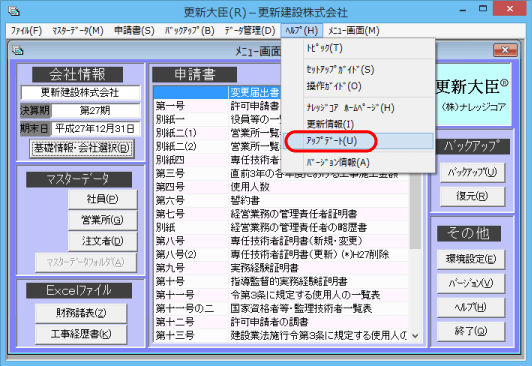
Task: Select 更新情報(I) in help menu
Action: (x=358, y=124)
